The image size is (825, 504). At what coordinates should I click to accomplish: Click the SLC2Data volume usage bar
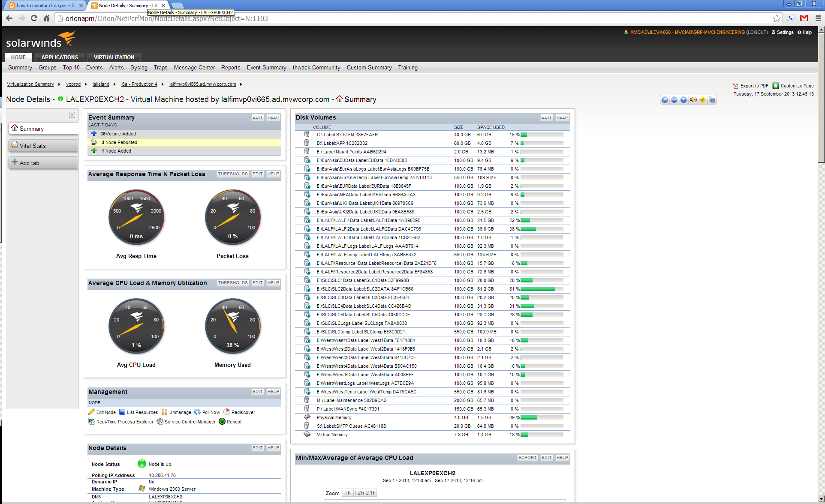coord(542,289)
